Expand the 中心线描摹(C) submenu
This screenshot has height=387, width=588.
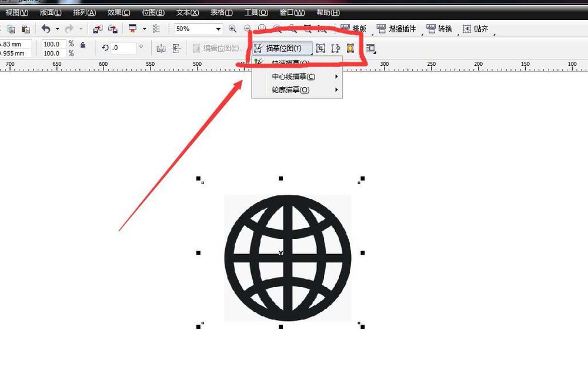click(297, 76)
